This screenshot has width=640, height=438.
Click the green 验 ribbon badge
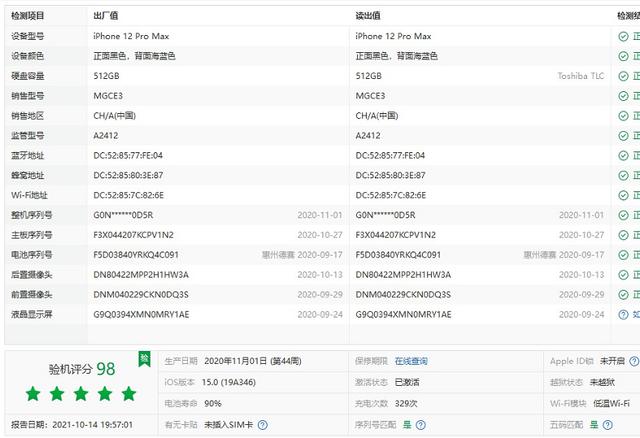(144, 359)
